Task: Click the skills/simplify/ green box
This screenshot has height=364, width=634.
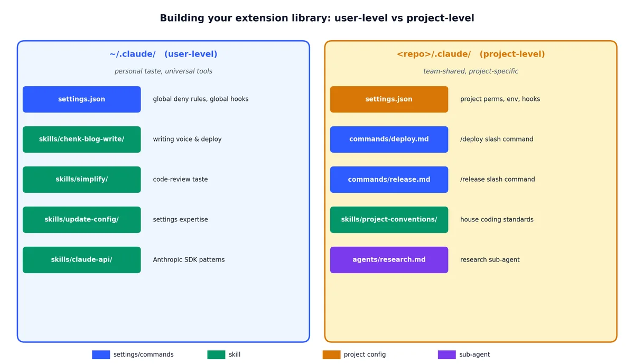Action: click(82, 180)
